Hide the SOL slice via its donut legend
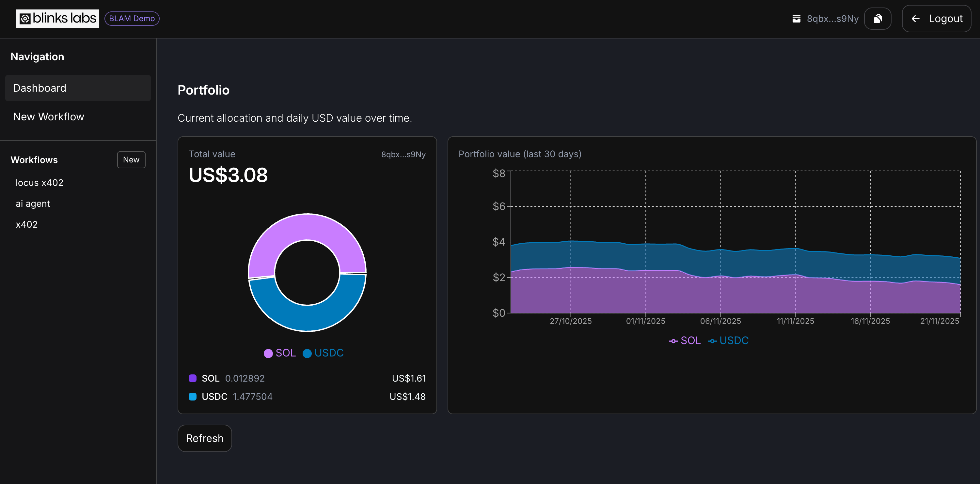This screenshot has height=484, width=980. [x=280, y=353]
